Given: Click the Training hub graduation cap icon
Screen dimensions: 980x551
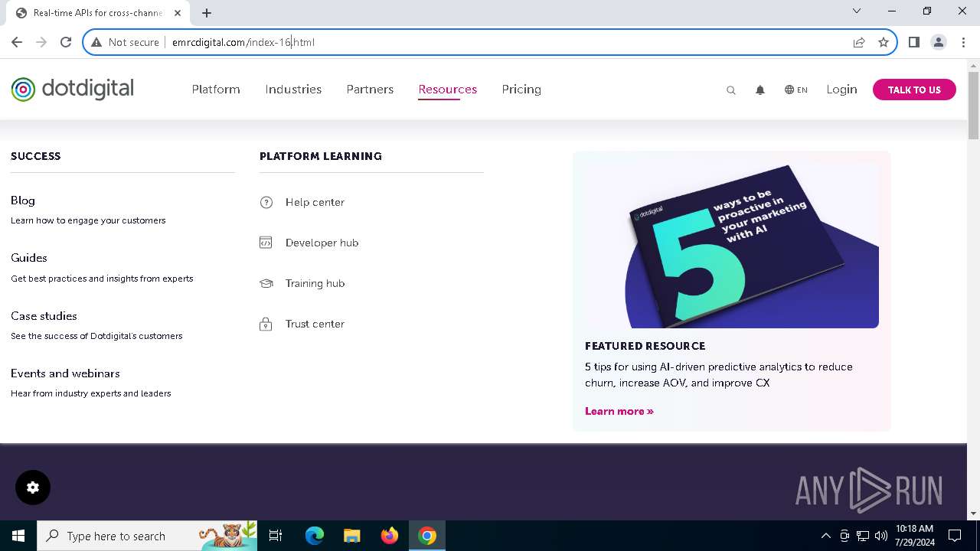Looking at the screenshot, I should (x=266, y=283).
